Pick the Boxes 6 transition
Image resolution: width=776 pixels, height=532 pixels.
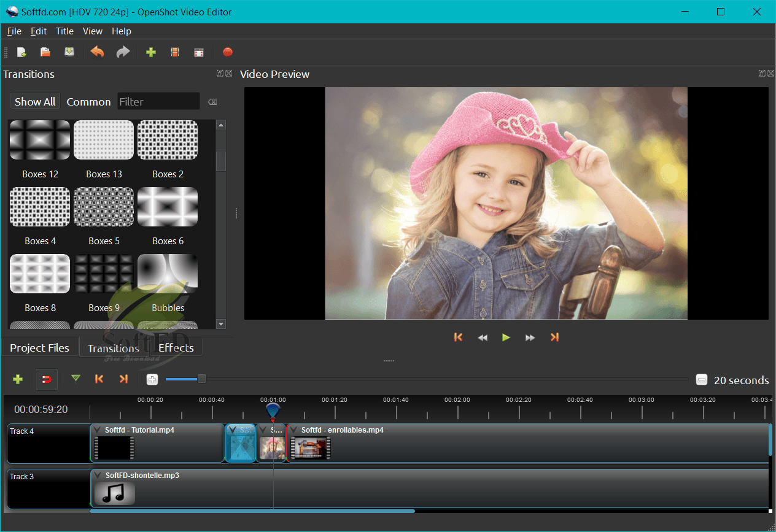(x=168, y=217)
